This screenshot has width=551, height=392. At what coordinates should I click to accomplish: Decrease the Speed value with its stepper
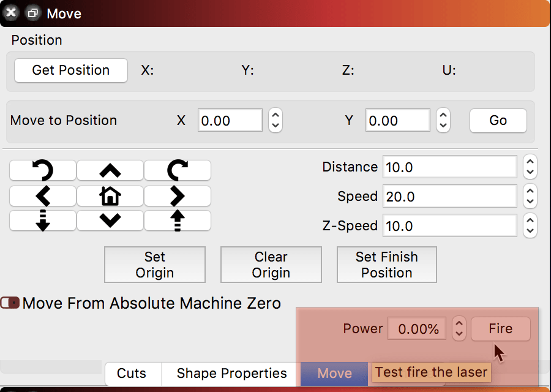coord(530,200)
